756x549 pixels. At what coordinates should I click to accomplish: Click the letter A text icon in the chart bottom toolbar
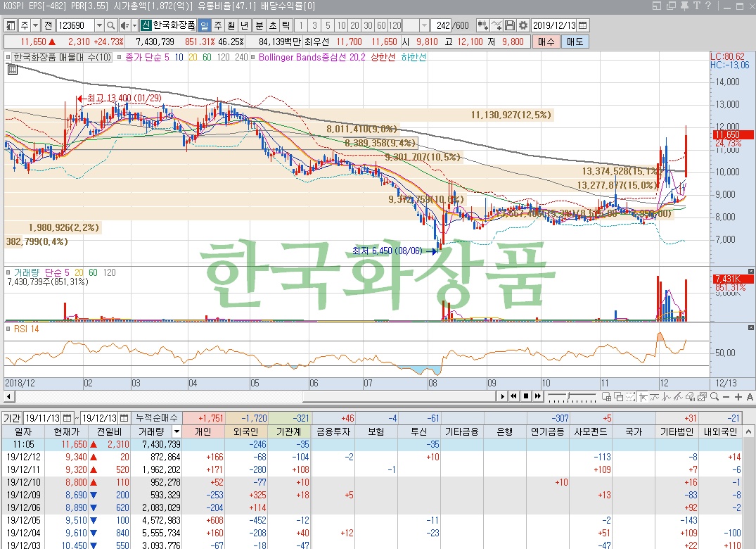pos(750,396)
